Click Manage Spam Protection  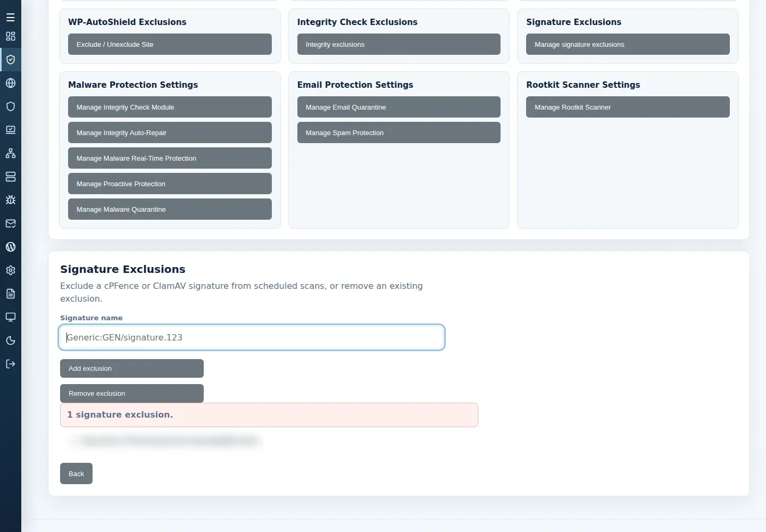(x=399, y=132)
